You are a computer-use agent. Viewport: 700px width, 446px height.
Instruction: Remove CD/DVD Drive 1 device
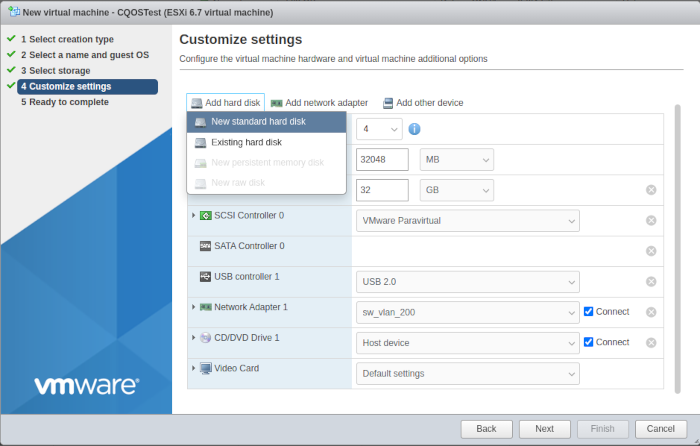coord(651,343)
